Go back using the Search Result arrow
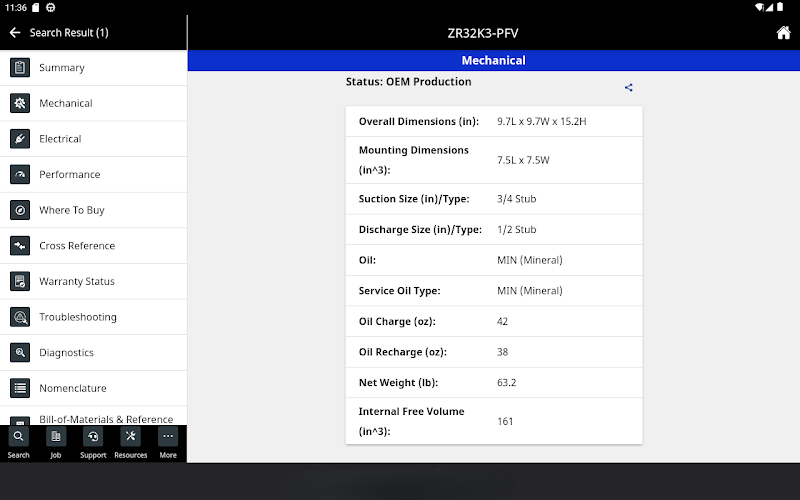 (x=15, y=33)
